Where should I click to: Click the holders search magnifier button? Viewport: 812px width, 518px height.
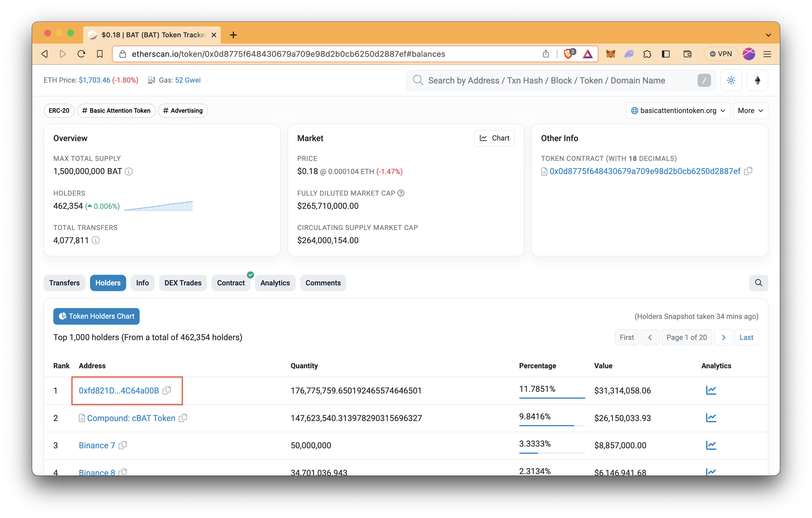(x=758, y=283)
